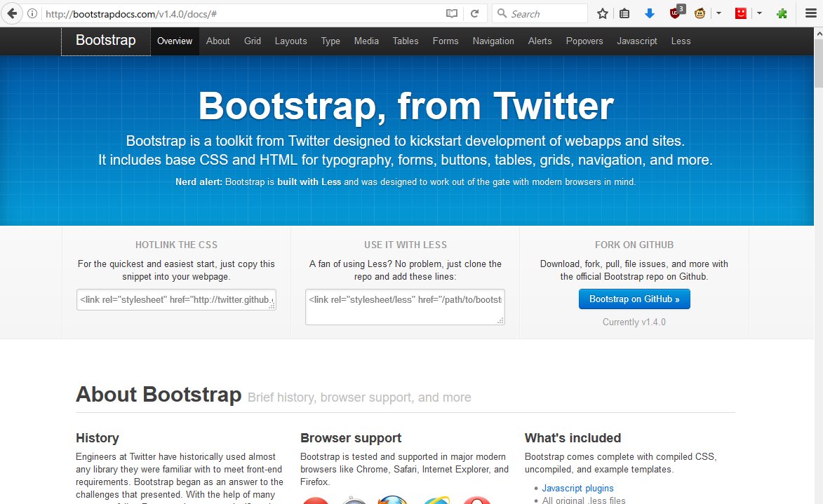Image resolution: width=823 pixels, height=504 pixels.
Task: Show site information via the info icon
Action: coord(32,13)
